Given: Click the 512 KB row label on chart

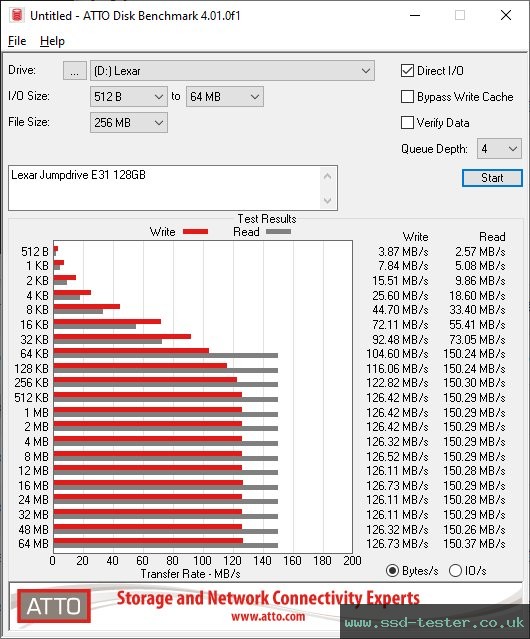Looking at the screenshot, I should (x=31, y=397).
